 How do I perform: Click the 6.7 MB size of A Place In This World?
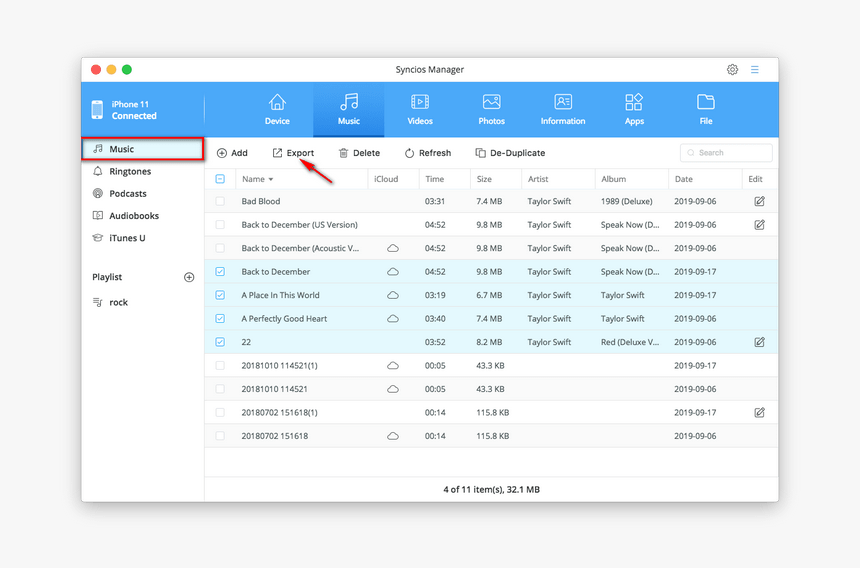(x=489, y=295)
